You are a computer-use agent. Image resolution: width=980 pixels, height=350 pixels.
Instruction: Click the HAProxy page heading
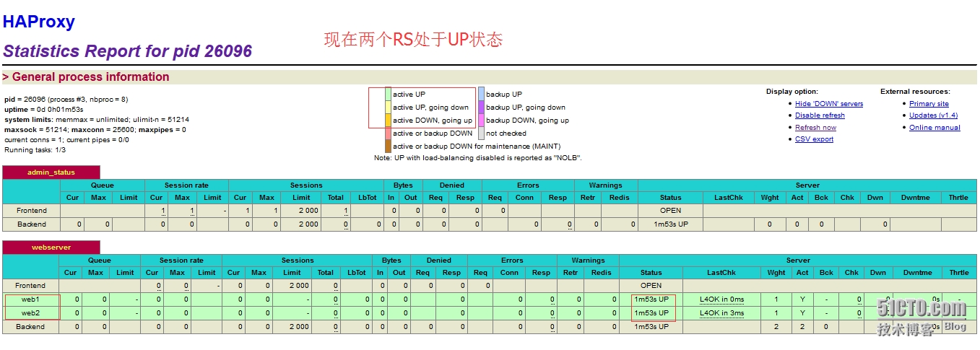(x=39, y=22)
